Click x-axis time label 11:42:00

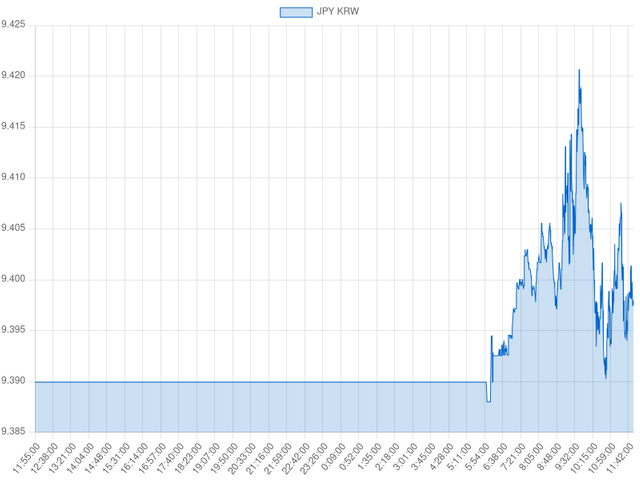[x=619, y=458]
